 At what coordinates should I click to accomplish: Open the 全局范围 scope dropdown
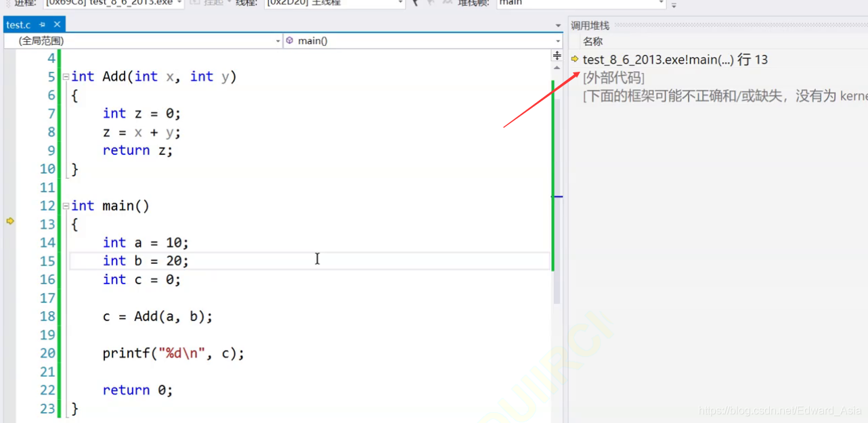click(x=142, y=41)
